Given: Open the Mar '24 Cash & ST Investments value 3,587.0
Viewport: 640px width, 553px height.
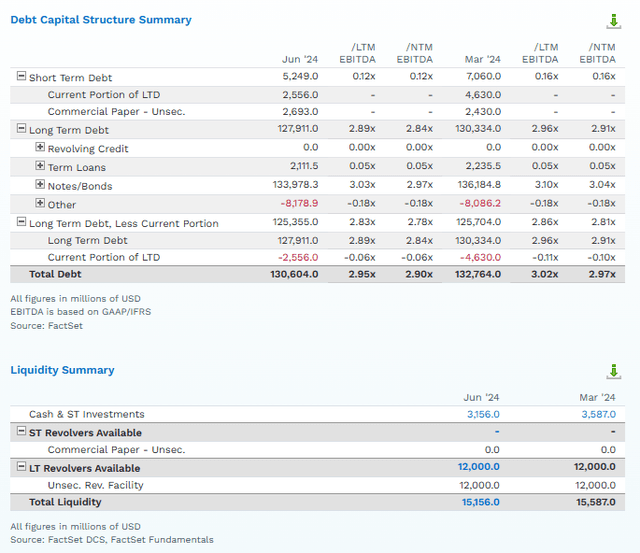Looking at the screenshot, I should (x=598, y=414).
